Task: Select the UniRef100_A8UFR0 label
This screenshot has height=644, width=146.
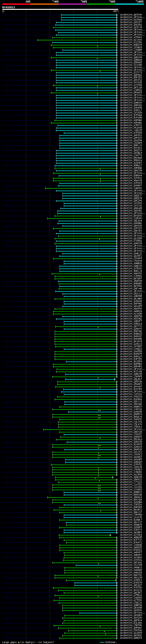Action: pos(131,309)
